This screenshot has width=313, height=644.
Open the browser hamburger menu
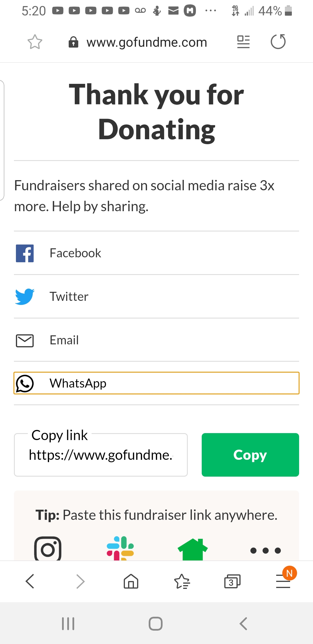click(283, 581)
